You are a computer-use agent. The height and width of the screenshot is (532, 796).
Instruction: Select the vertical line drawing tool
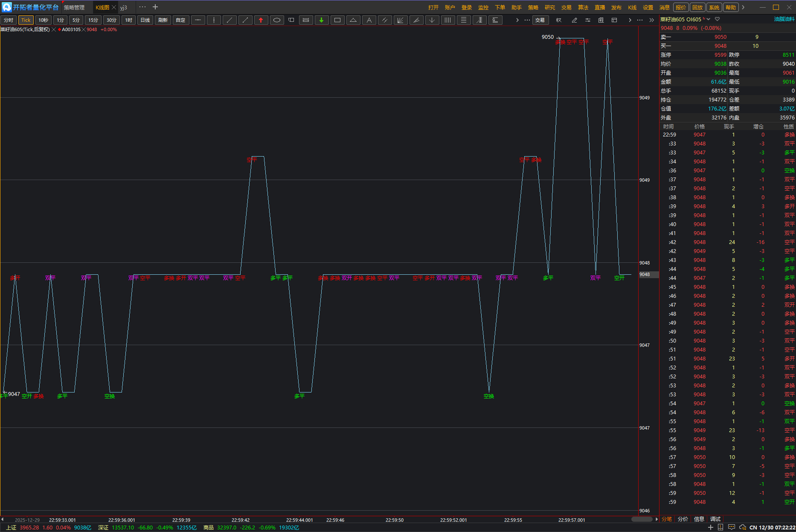[214, 20]
